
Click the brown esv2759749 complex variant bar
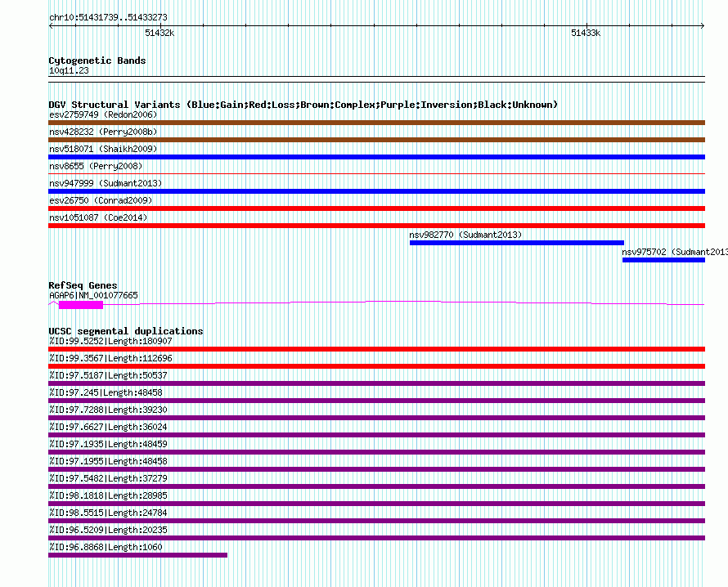[x=376, y=123]
